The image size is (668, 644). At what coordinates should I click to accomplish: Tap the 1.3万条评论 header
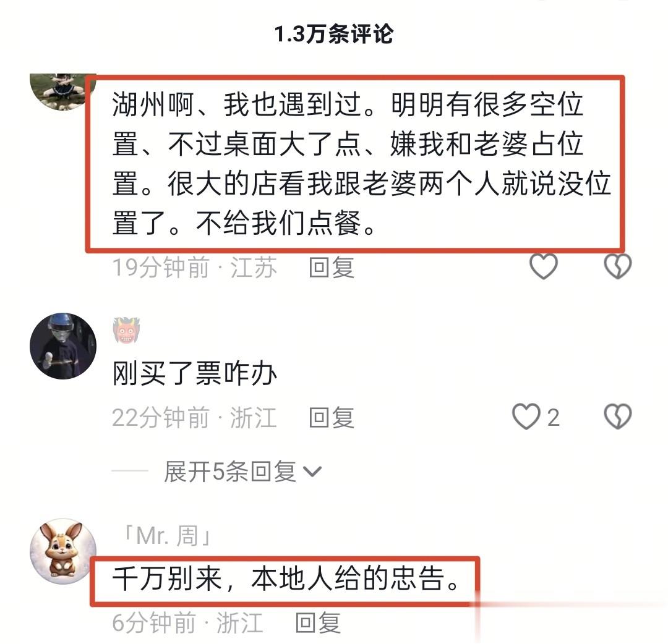point(333,34)
